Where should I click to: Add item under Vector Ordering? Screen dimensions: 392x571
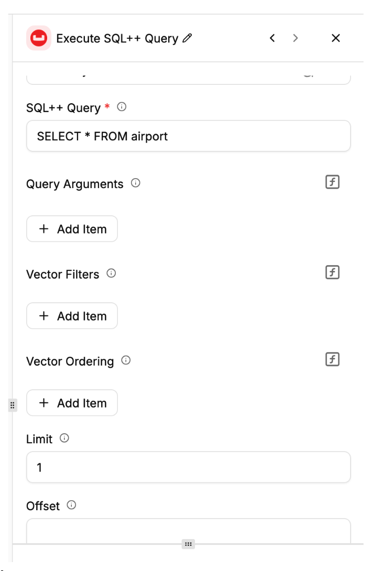(x=72, y=403)
